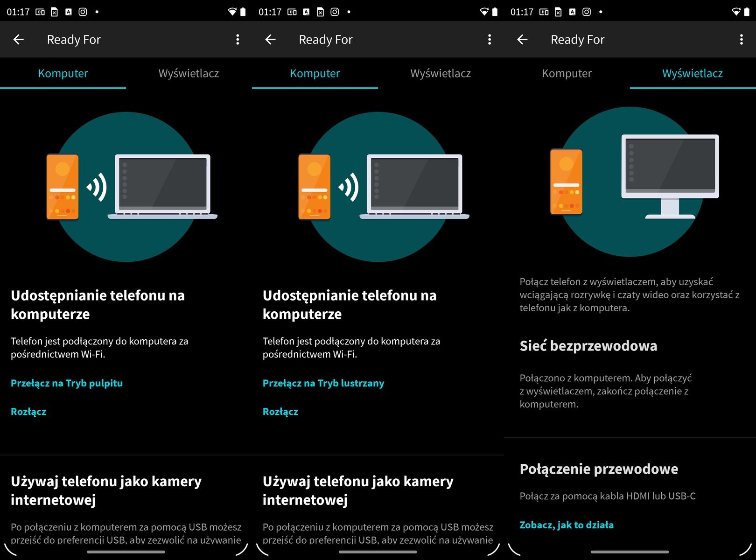Screen dimensions: 756x560
Task: Tap the Wi-Fi status icon in the right screen
Action: coord(736,12)
